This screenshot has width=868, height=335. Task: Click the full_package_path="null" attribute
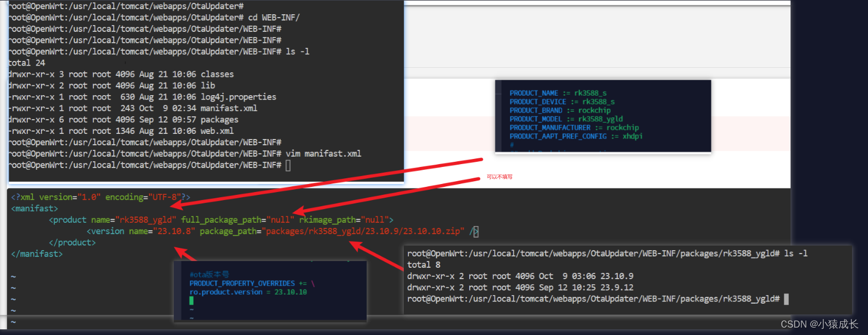[x=238, y=220]
